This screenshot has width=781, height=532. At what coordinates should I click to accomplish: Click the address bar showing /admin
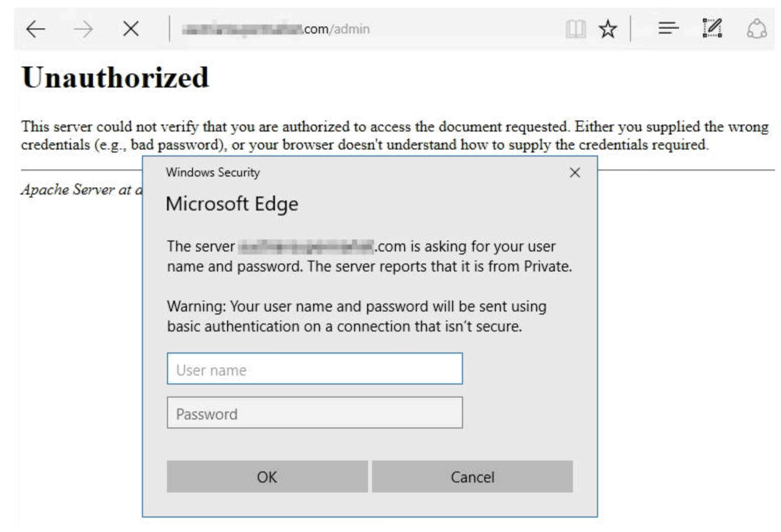click(x=350, y=29)
